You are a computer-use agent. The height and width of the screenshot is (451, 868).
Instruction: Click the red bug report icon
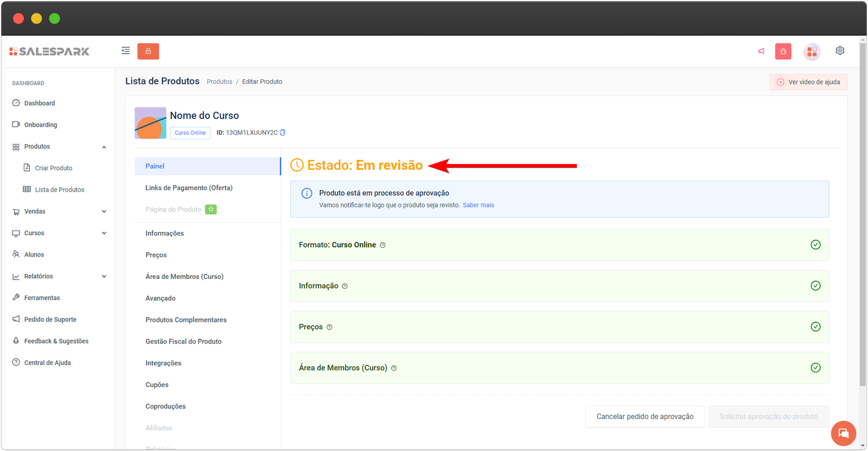[783, 52]
